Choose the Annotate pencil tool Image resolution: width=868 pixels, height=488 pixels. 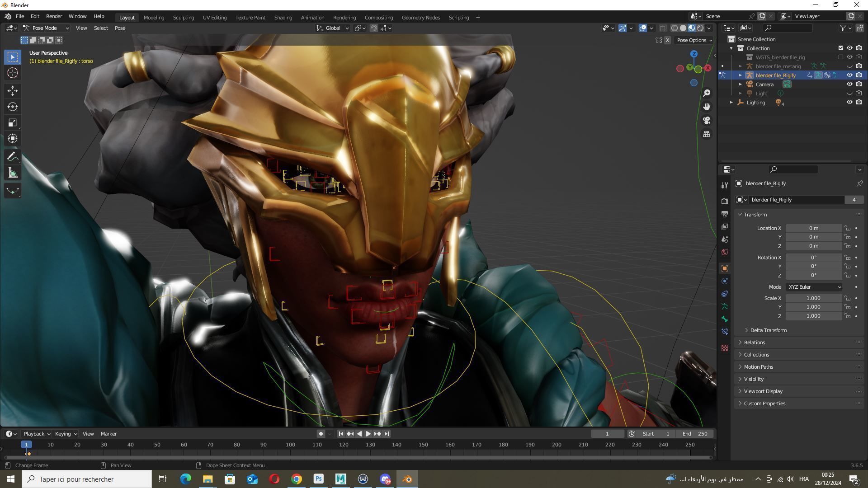pos(13,157)
